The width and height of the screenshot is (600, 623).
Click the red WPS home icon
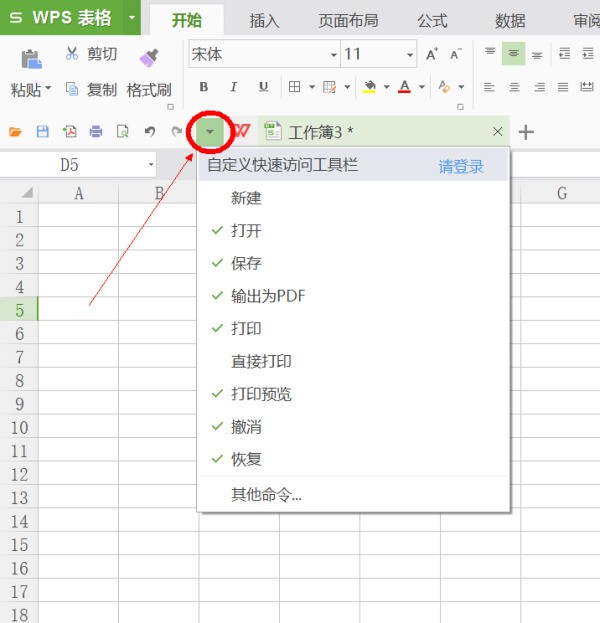point(242,131)
